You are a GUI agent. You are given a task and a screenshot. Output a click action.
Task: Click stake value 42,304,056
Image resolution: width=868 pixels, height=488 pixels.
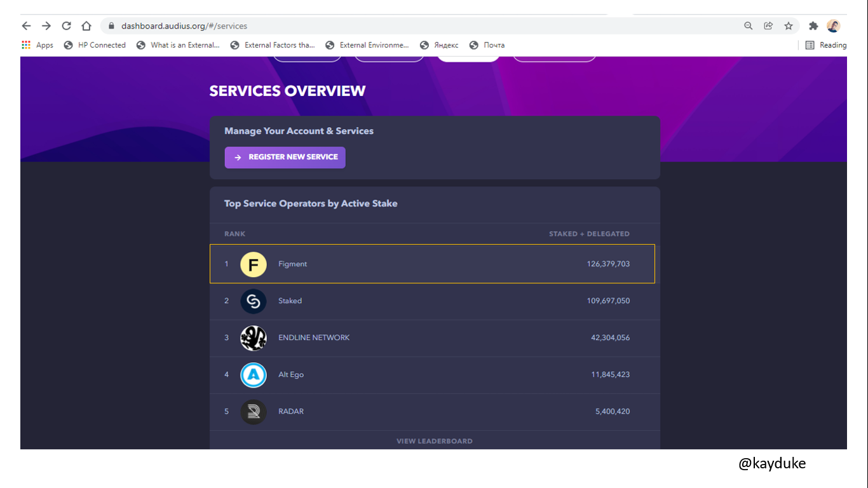[x=610, y=338]
